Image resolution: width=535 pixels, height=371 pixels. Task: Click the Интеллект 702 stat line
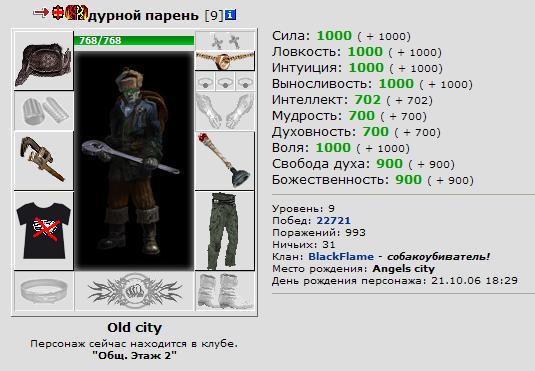pos(352,100)
